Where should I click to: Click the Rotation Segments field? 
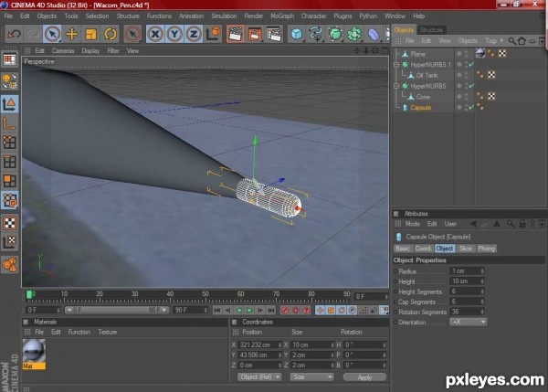pos(465,312)
